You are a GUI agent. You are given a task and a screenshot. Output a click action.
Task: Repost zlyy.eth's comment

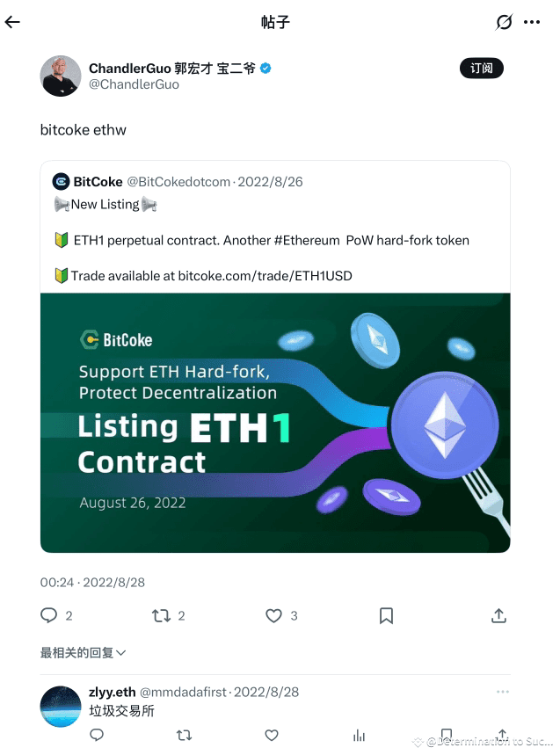point(185,735)
